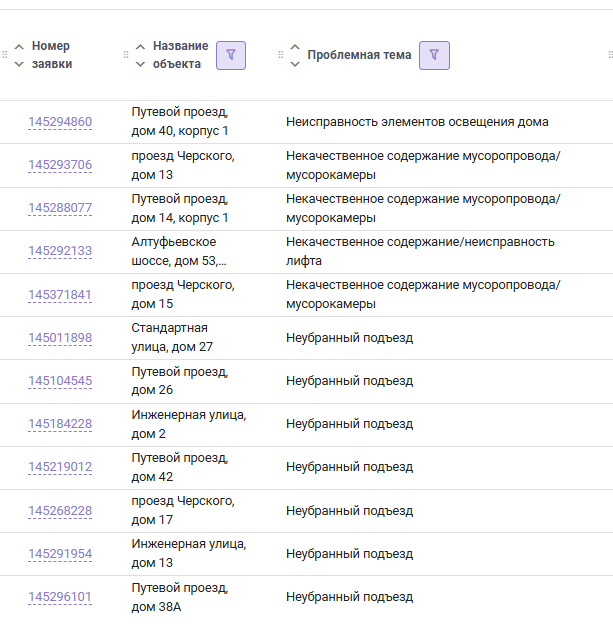Sort Номер заявки ascending with up arrow
This screenshot has width=613, height=644.
click(x=19, y=47)
